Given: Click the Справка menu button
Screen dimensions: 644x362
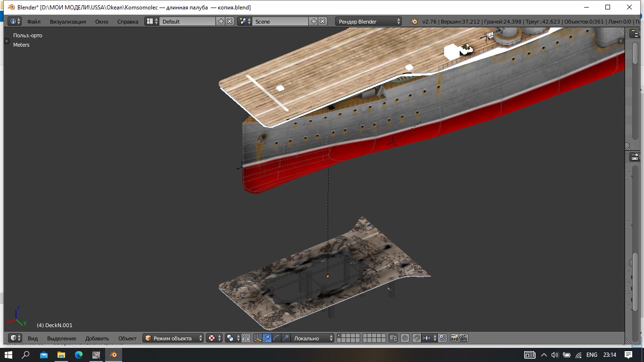Looking at the screenshot, I should [128, 21].
